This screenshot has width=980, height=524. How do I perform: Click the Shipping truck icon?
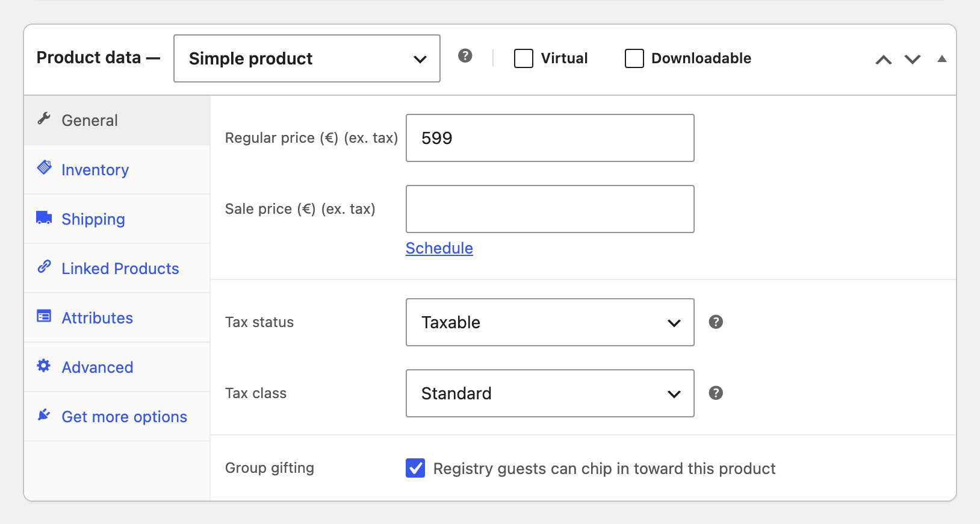[44, 217]
